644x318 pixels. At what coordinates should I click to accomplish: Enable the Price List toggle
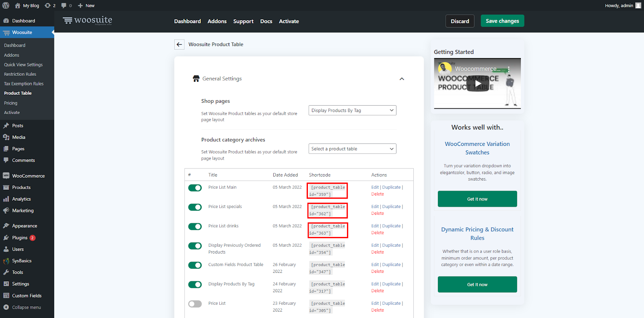(195, 304)
